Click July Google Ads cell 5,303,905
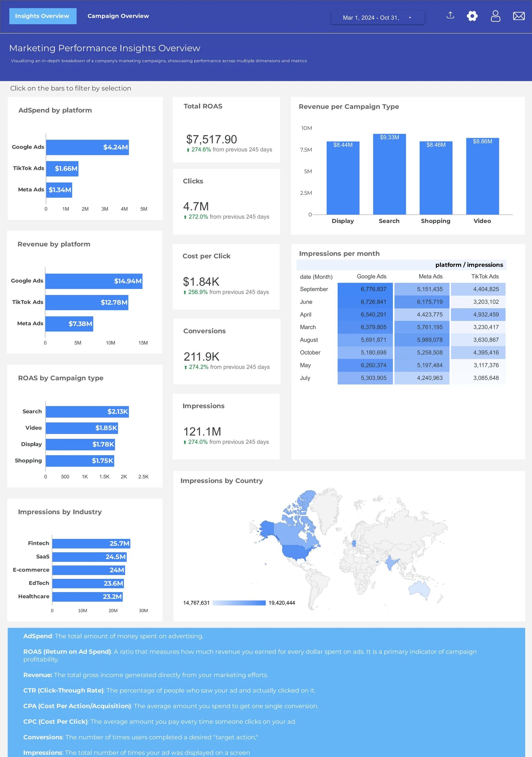This screenshot has height=757, width=532. [x=365, y=378]
